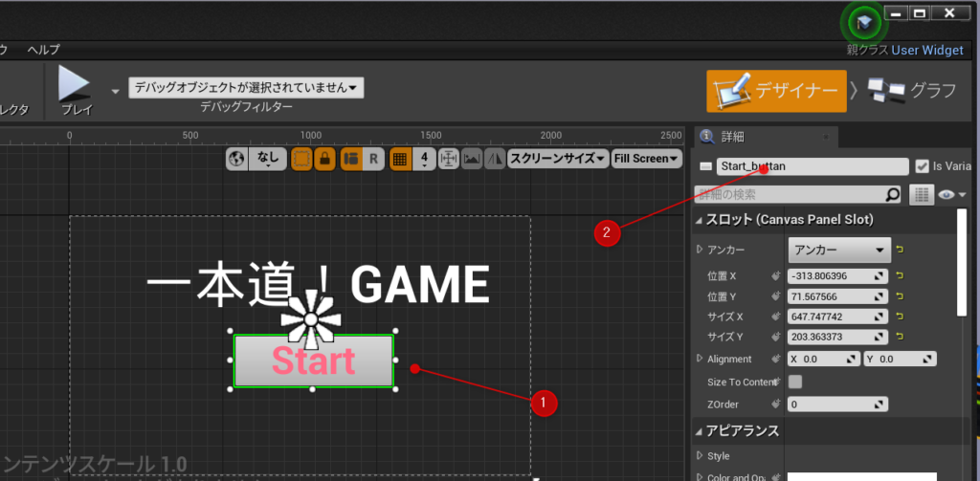This screenshot has height=481, width=980.
Task: Click the zoom-to-fit icon
Action: 448,159
